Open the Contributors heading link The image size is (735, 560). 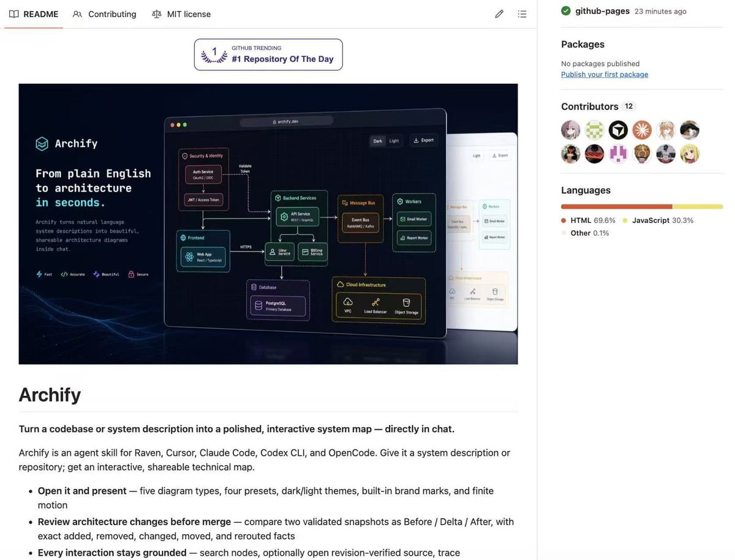(x=590, y=106)
